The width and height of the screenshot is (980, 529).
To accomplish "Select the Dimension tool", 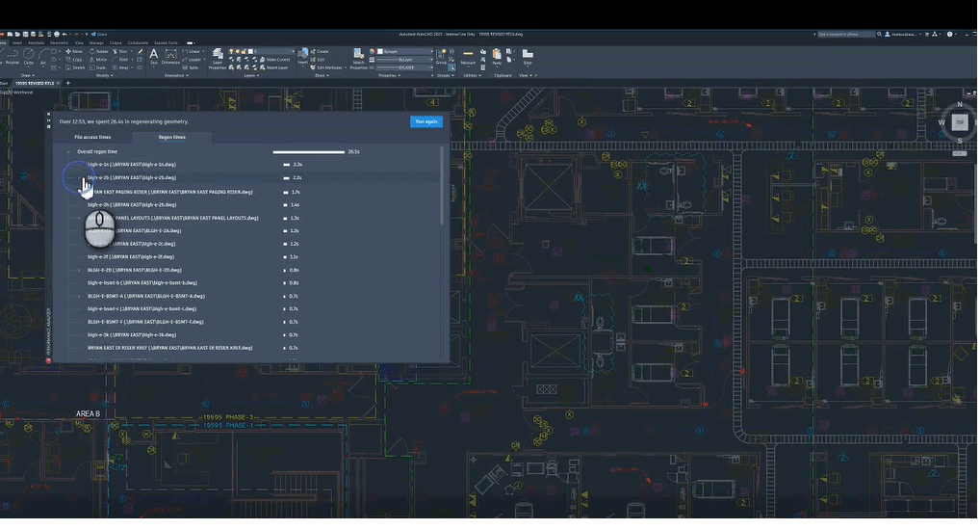I will point(170,57).
